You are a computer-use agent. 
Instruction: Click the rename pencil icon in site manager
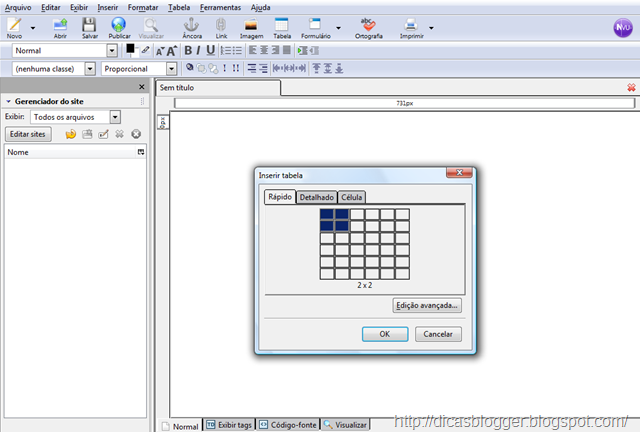pyautogui.click(x=103, y=134)
